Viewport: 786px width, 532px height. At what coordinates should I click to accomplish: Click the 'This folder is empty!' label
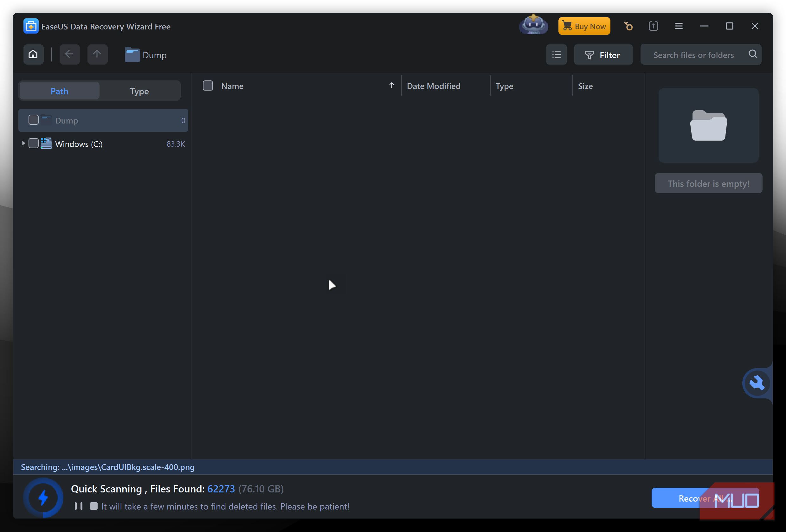[x=708, y=183]
